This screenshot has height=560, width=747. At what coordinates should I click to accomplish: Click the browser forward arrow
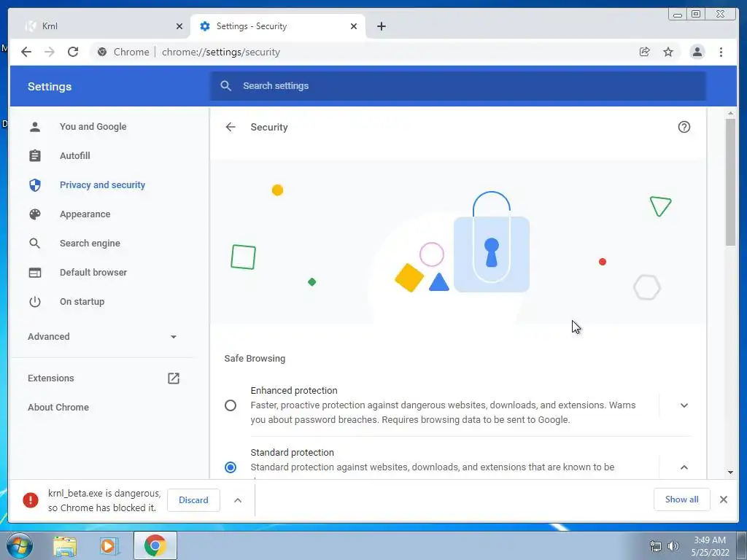(50, 52)
